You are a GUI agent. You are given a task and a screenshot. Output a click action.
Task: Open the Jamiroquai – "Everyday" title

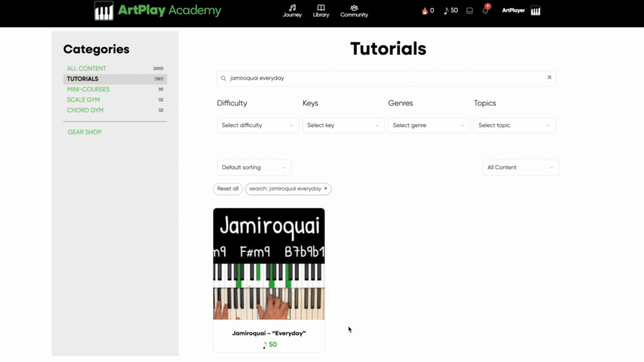pos(269,333)
